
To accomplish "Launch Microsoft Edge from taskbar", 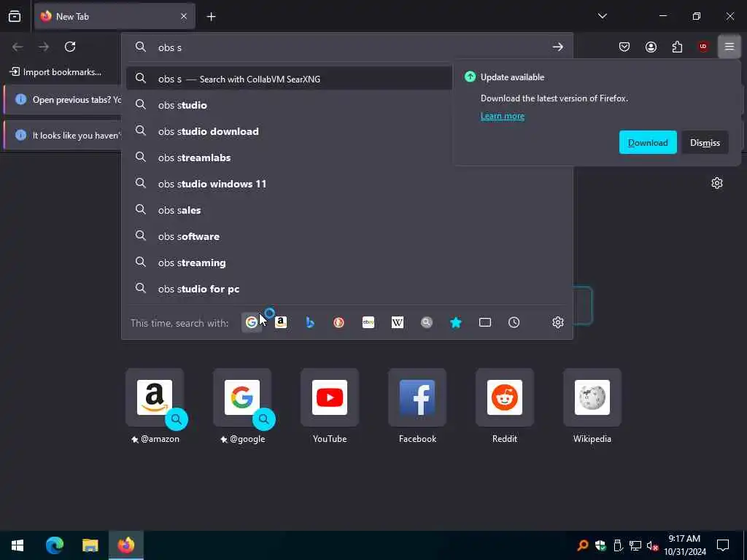I will tap(54, 545).
